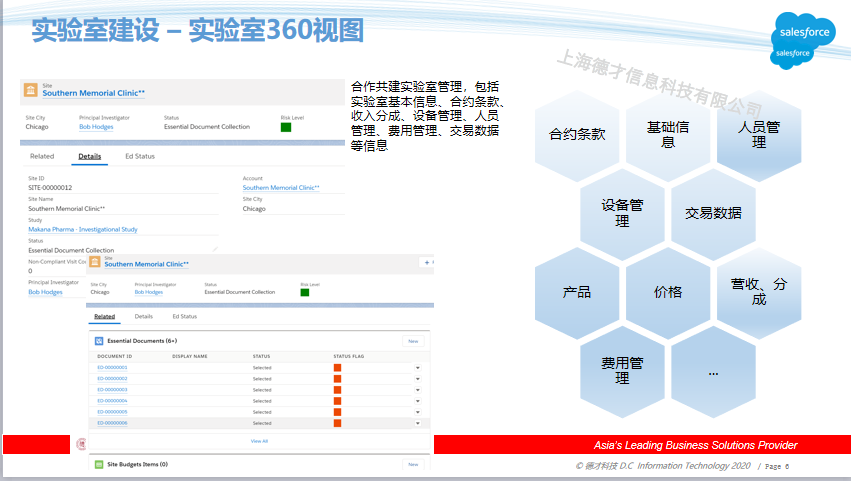Click the DOCUMENT ID column header
Viewport: 851px width, 481px height.
(115, 357)
